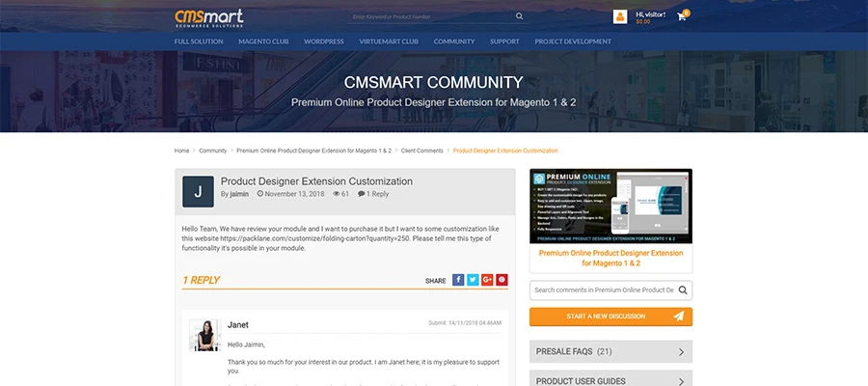868x386 pixels.
Task: Open the author jaimin profile link
Action: click(x=239, y=194)
